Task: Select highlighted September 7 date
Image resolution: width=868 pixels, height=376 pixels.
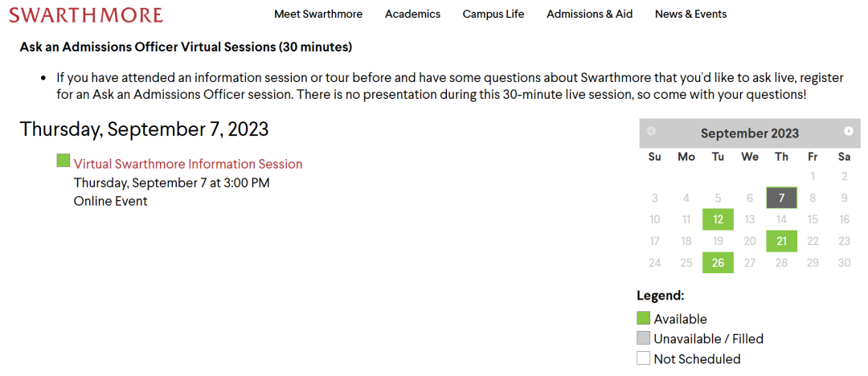Action: click(x=782, y=198)
